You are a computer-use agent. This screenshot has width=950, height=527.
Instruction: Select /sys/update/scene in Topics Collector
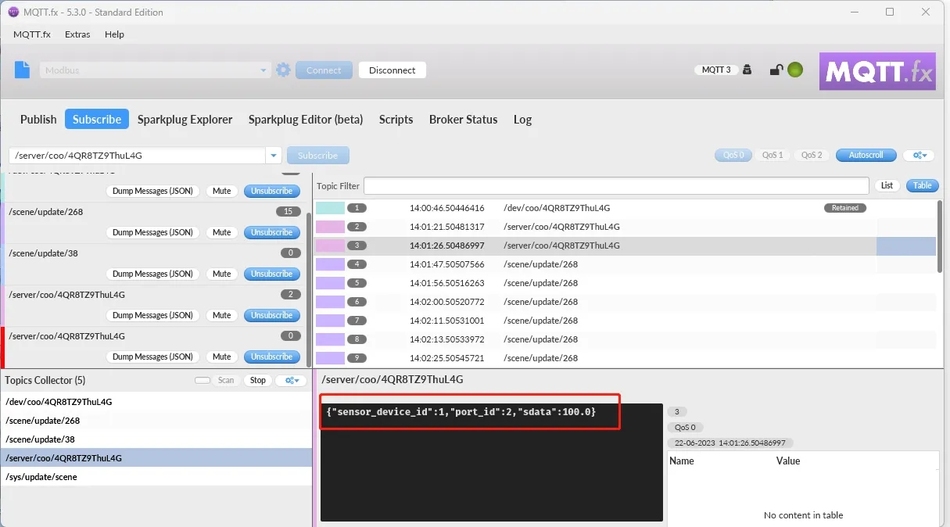point(156,477)
